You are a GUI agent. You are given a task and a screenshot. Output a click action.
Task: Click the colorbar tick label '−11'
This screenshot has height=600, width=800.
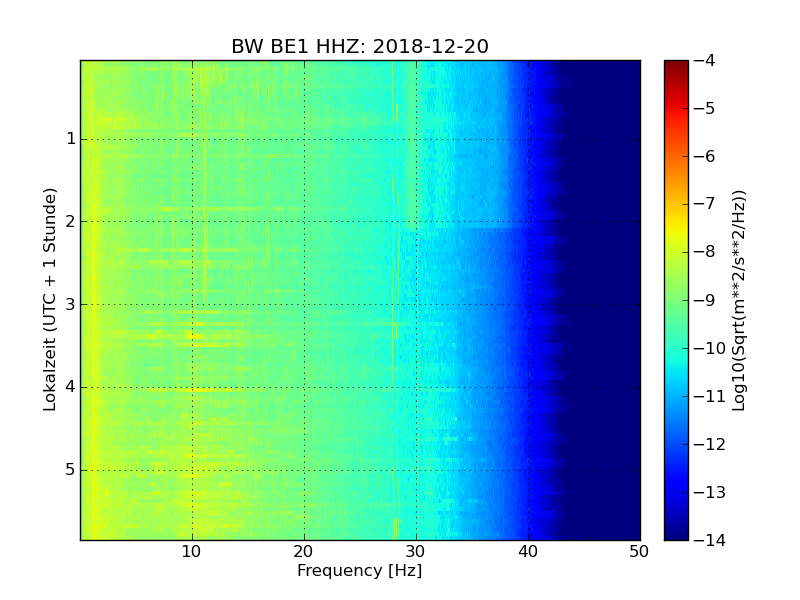click(710, 396)
